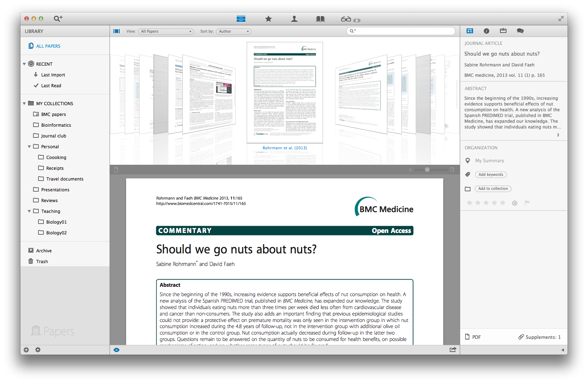Collapse the inspector with the triangle arrow
This screenshot has width=588, height=383.
click(x=562, y=350)
